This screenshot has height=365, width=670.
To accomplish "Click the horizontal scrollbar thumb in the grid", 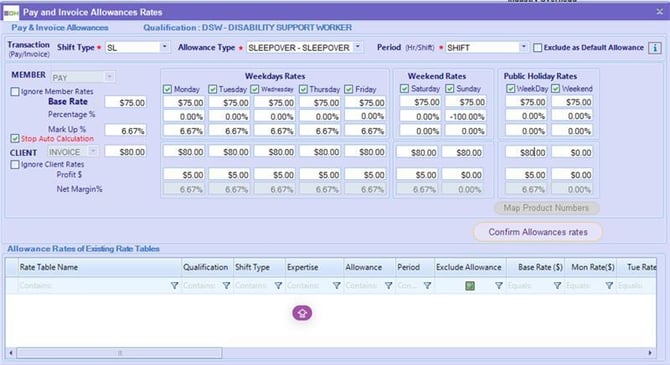I will coord(119,353).
